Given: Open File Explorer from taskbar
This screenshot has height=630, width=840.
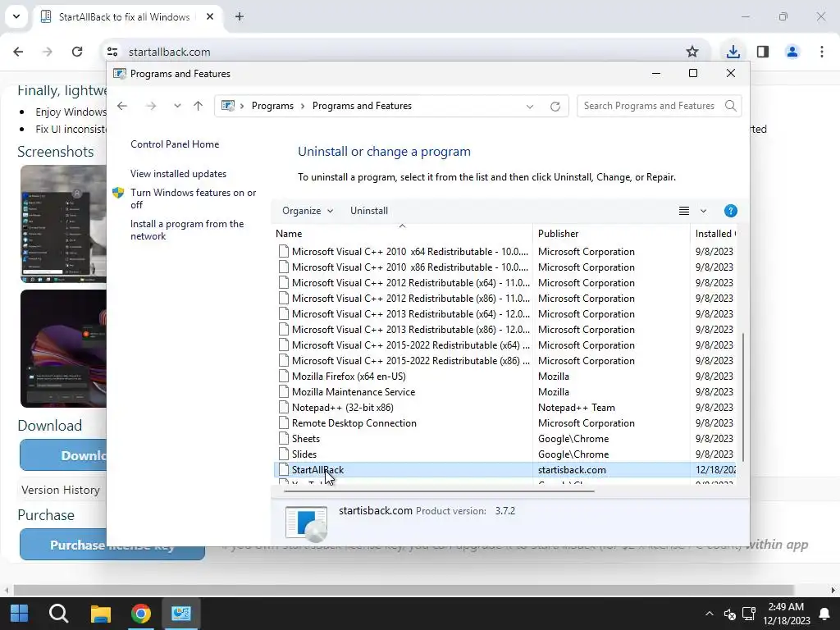Looking at the screenshot, I should click(x=100, y=614).
